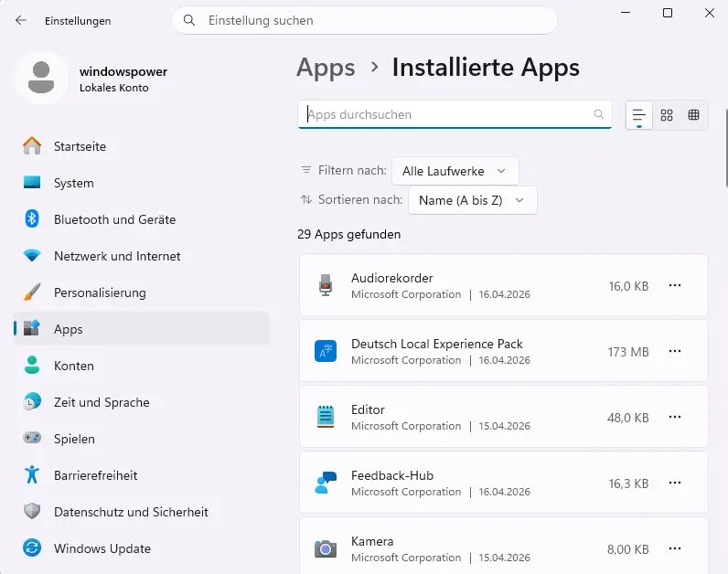Open Konten settings
This screenshot has height=574, width=728.
click(142, 366)
